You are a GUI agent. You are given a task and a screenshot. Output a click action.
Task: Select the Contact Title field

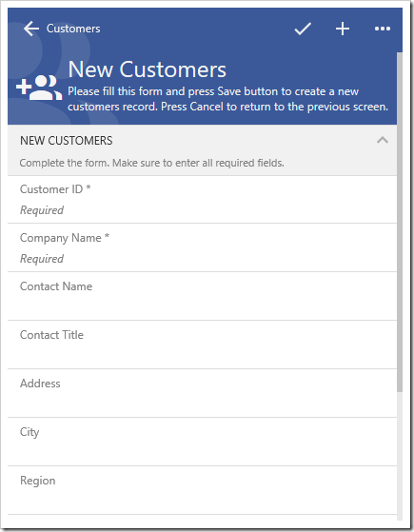(x=203, y=345)
